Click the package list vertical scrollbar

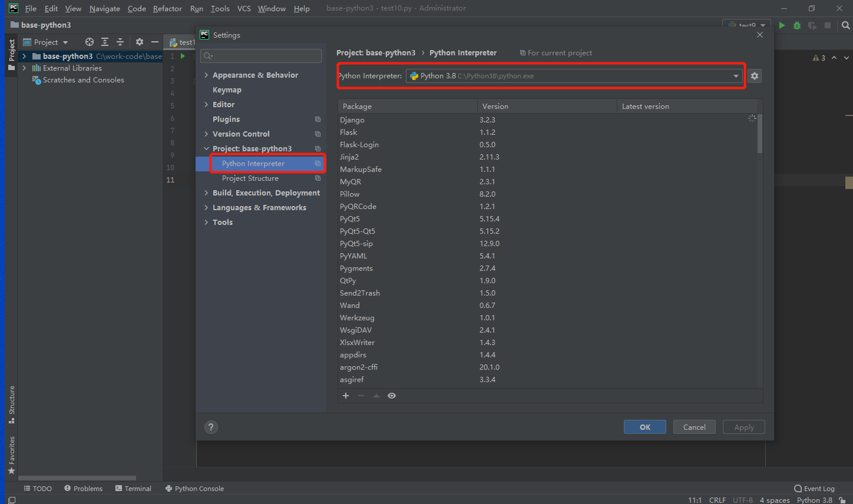[x=760, y=134]
